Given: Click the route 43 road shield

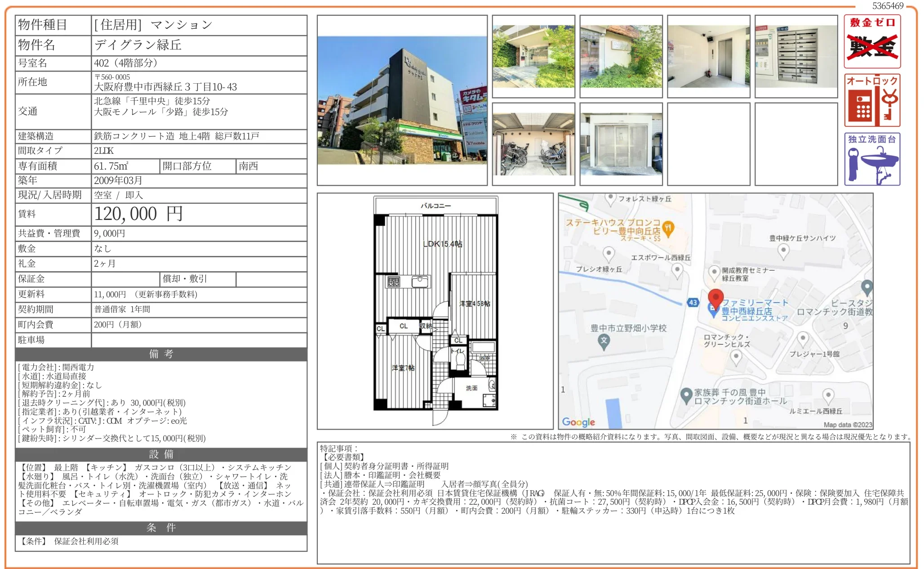Looking at the screenshot, I should pos(693,303).
